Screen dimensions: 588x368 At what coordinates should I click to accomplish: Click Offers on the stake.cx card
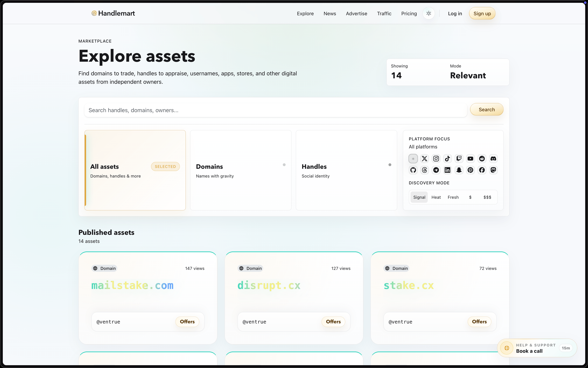(479, 322)
